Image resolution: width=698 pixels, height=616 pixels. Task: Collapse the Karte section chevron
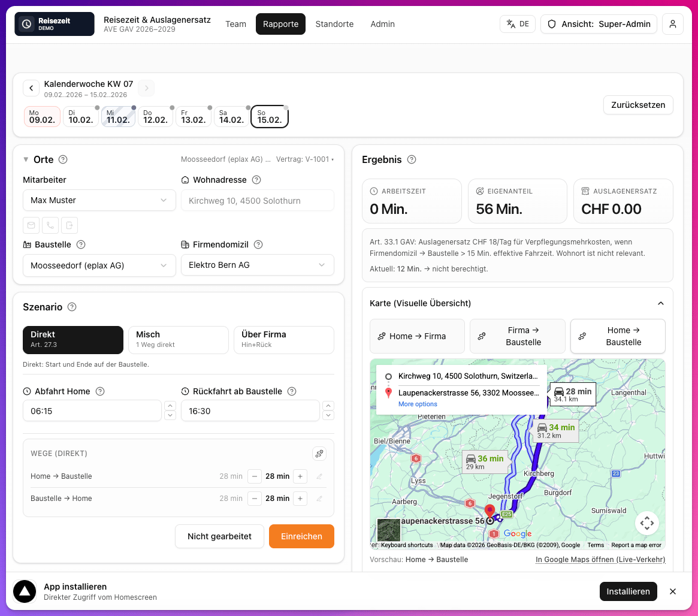(661, 303)
